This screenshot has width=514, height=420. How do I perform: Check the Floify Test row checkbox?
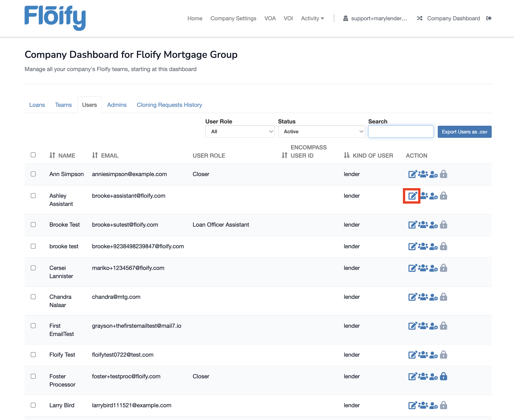click(x=33, y=355)
